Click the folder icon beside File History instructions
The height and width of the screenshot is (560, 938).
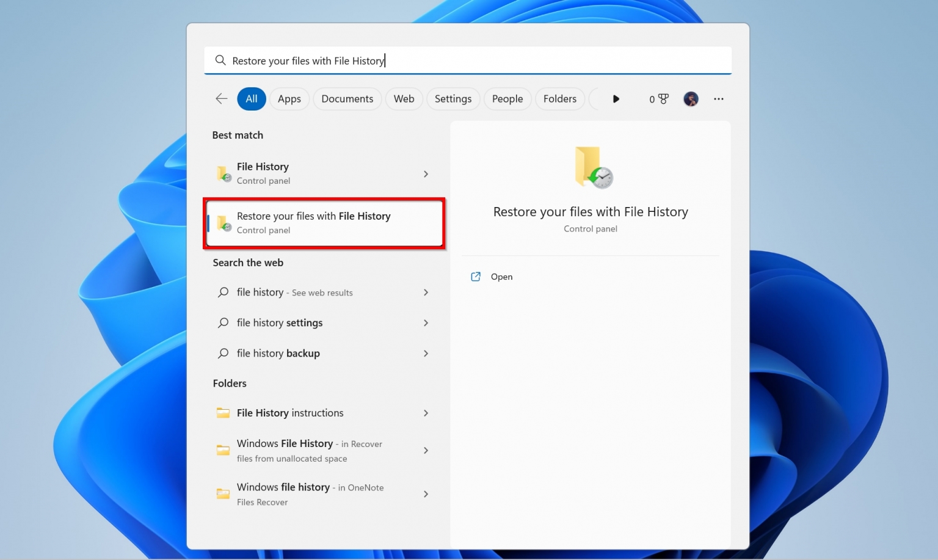pyautogui.click(x=222, y=413)
